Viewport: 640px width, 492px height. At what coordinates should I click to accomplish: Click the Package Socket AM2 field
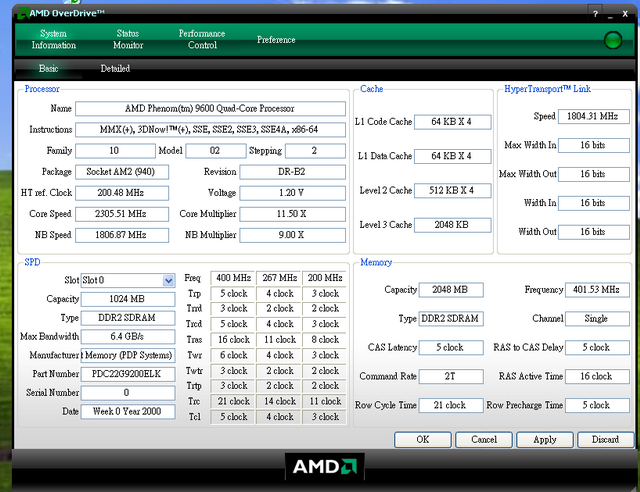[122, 172]
